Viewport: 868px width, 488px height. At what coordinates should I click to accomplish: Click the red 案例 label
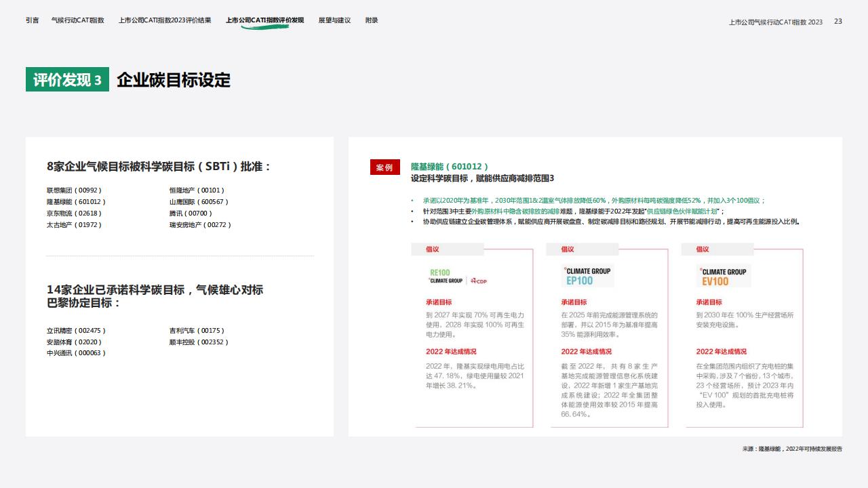pyautogui.click(x=384, y=167)
